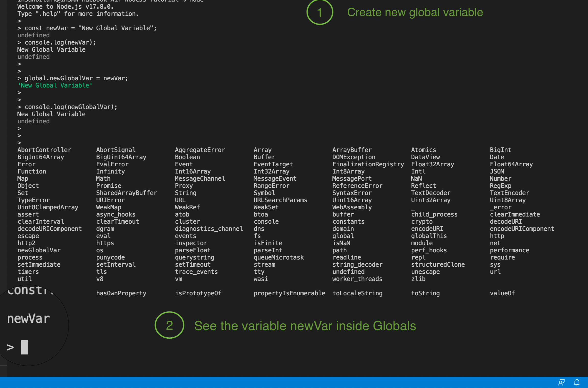Click 'propertyIsEnumerable' entry

[289, 293]
